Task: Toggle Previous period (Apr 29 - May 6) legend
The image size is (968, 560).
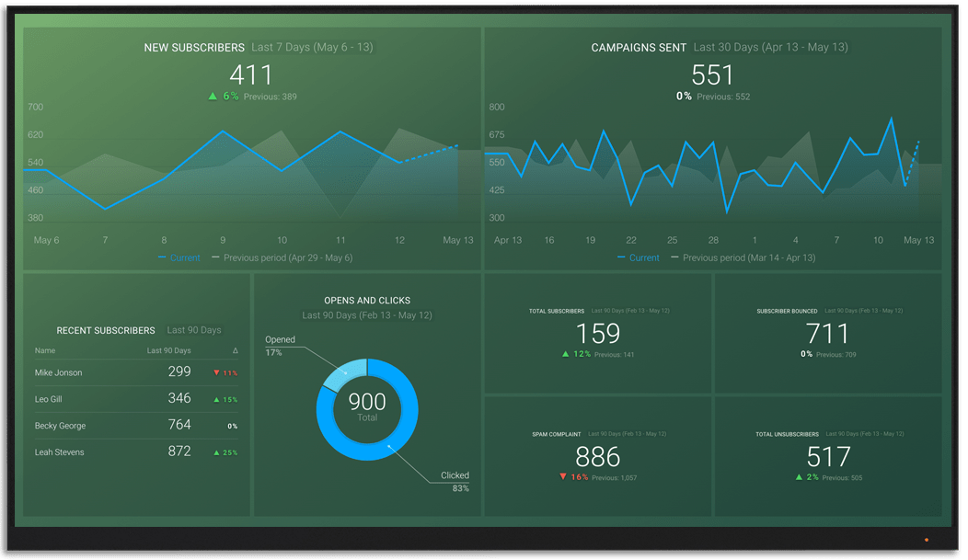Action: 282,258
